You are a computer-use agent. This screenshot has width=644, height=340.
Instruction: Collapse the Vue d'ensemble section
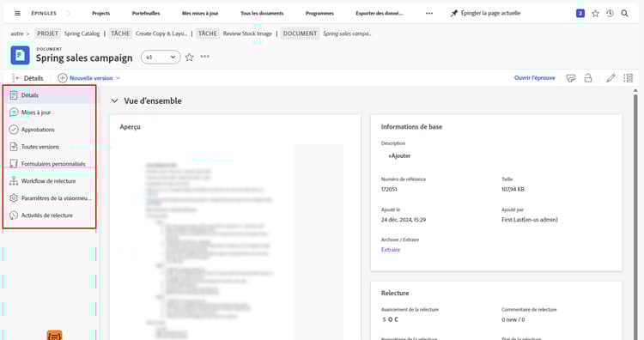[x=114, y=100]
